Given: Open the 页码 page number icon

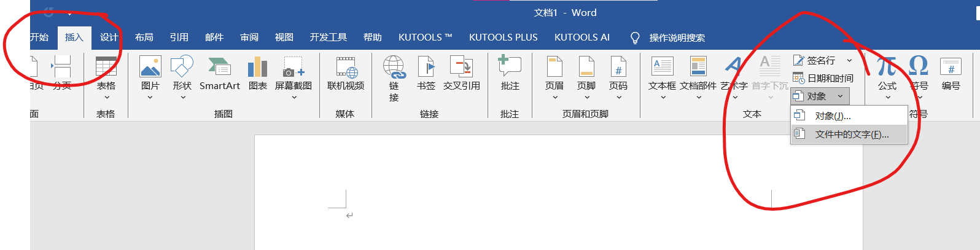Looking at the screenshot, I should tap(618, 66).
